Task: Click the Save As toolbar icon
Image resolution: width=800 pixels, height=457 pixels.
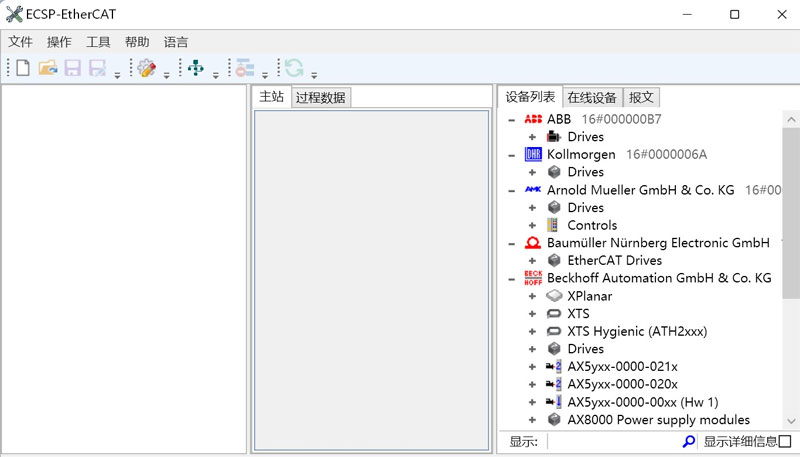Action: (97, 67)
